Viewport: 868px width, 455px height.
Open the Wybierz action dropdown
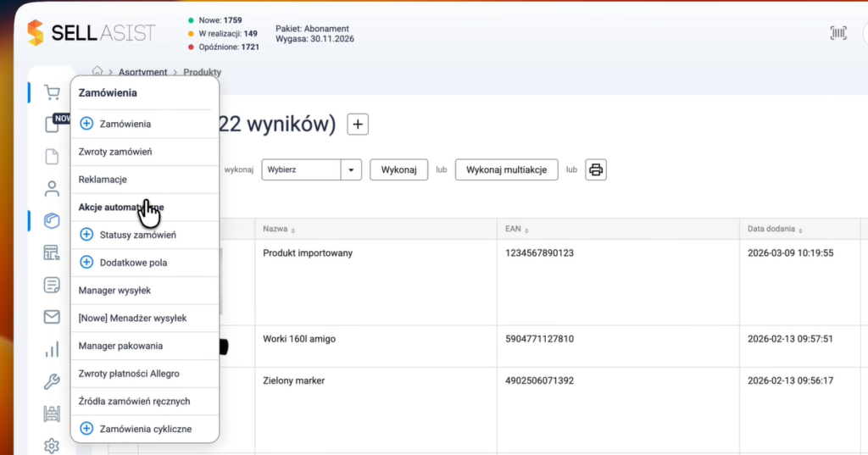(312, 169)
